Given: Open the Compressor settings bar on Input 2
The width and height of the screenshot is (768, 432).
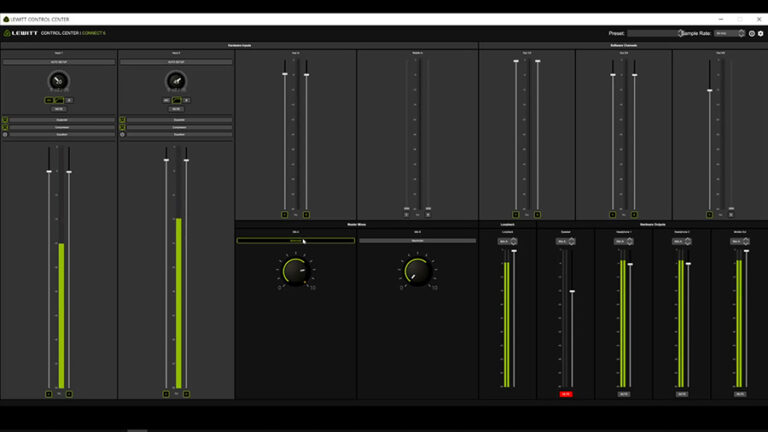Looking at the screenshot, I should tap(179, 127).
